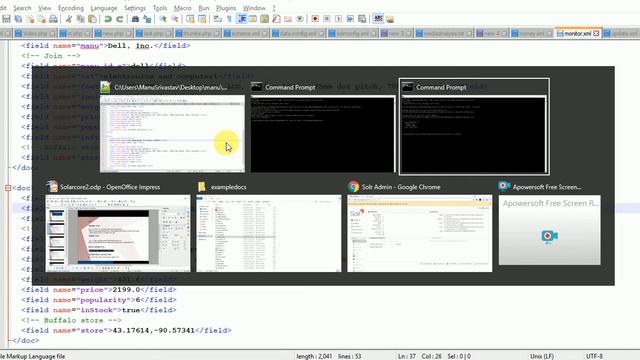
Task: Click the 'Dell, Inc.' manu field line
Action: click(x=106, y=45)
